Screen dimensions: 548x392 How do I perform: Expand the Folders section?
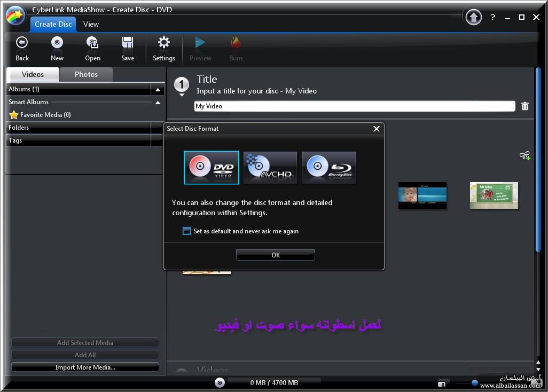pos(84,128)
